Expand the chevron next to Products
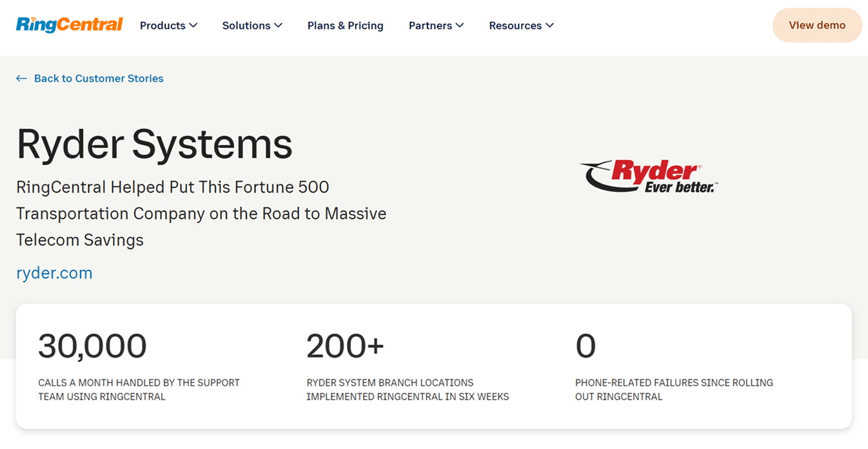Image resolution: width=868 pixels, height=449 pixels. (x=193, y=26)
